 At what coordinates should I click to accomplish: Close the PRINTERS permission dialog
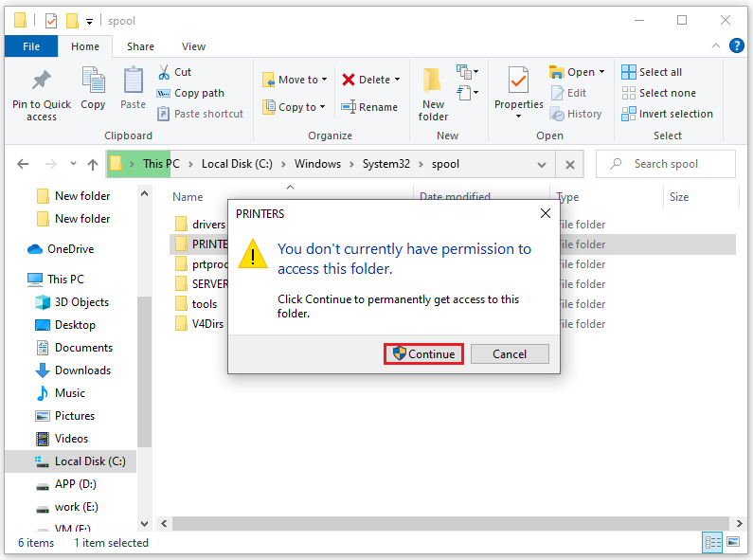click(x=545, y=213)
